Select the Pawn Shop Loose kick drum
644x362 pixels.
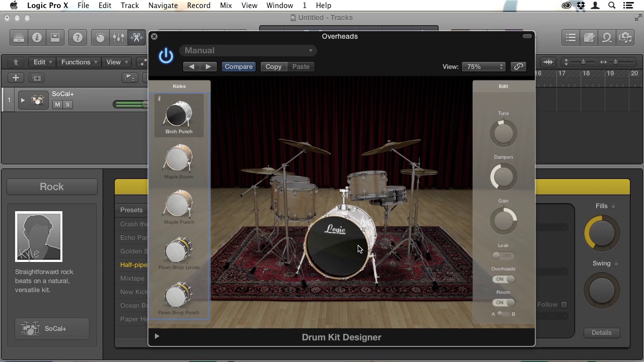click(x=179, y=252)
